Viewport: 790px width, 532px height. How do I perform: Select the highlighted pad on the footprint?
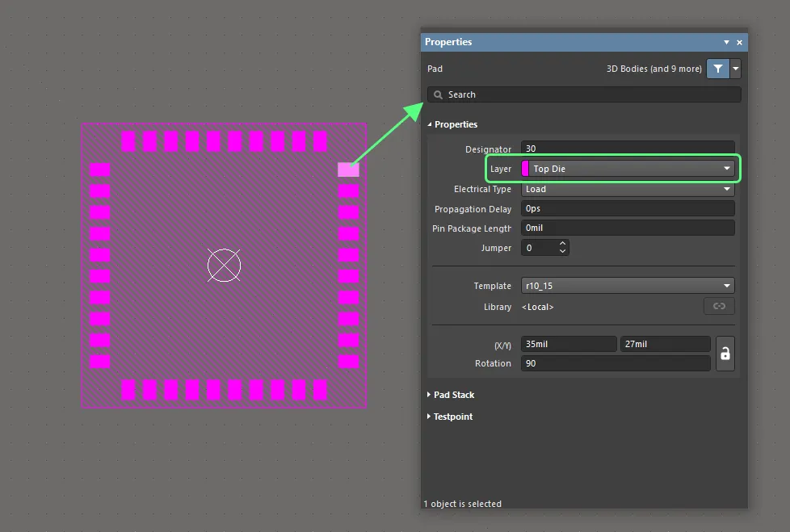[x=348, y=170]
